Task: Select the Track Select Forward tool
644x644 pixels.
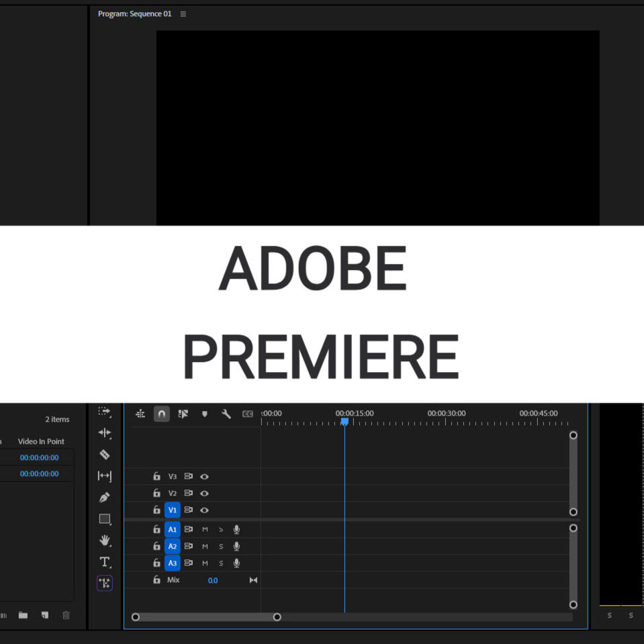Action: [x=104, y=412]
